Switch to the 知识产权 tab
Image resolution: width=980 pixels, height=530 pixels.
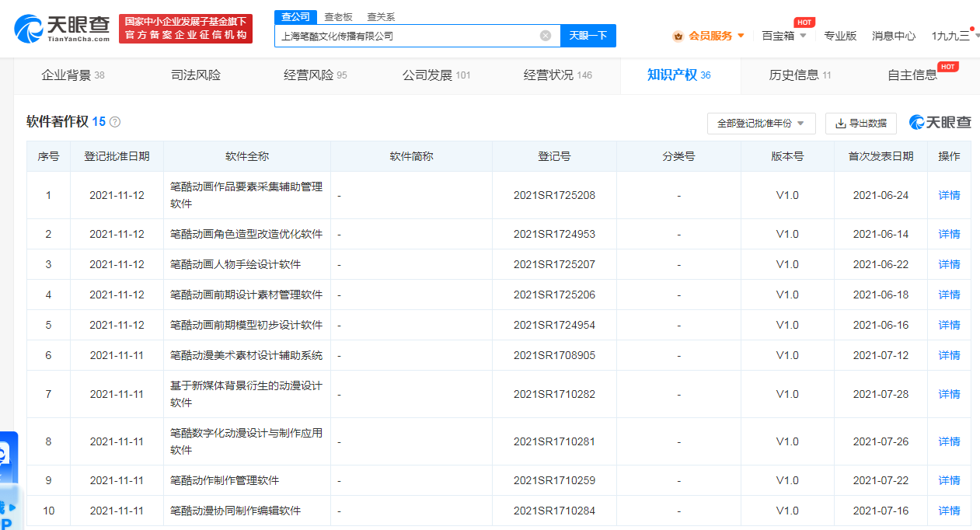pos(679,75)
